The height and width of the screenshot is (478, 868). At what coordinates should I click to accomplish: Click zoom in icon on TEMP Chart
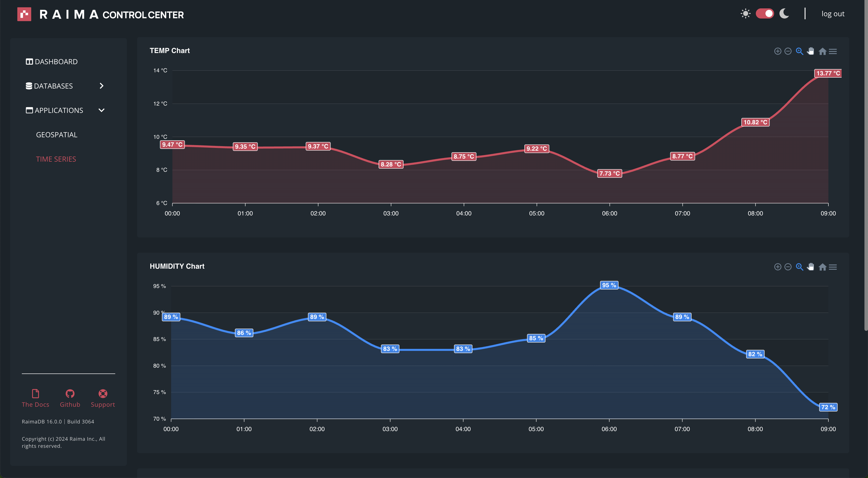(777, 51)
